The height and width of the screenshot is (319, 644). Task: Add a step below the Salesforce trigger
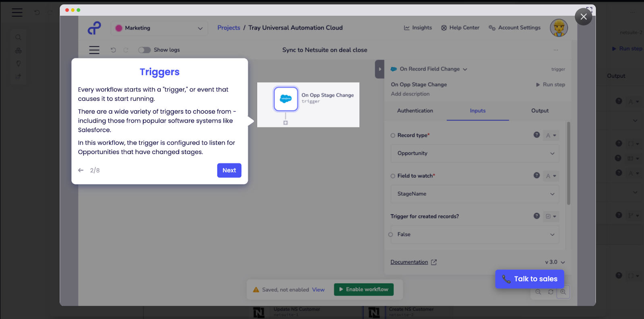click(x=285, y=123)
